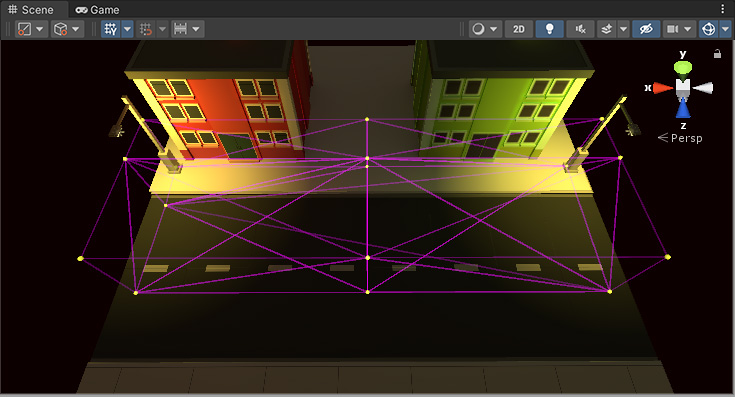Open the handle rotation global/local dropdown
This screenshot has width=735, height=397.
pyautogui.click(x=67, y=29)
